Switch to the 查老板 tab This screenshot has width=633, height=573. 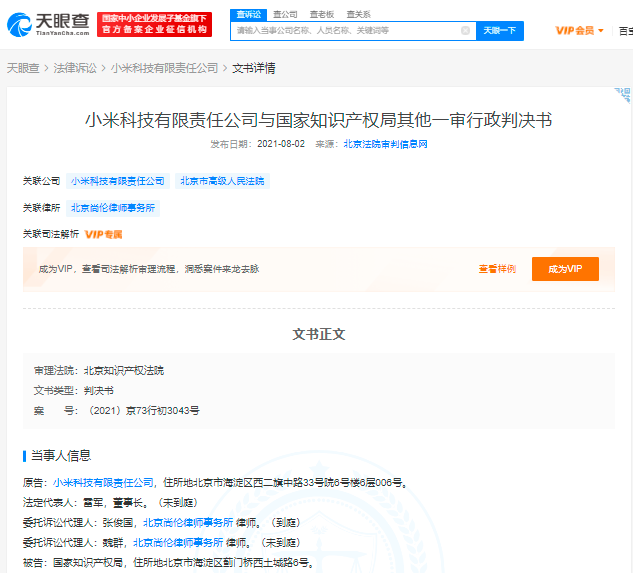[322, 15]
